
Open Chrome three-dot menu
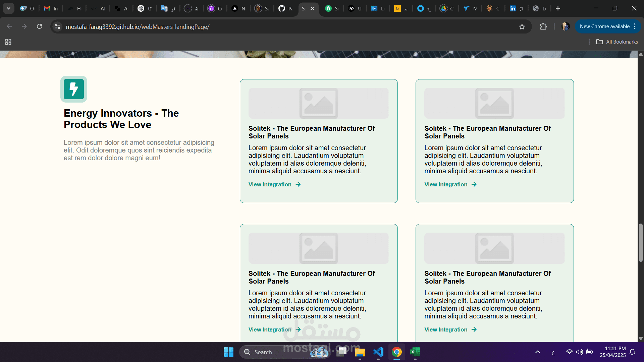pyautogui.click(x=635, y=26)
